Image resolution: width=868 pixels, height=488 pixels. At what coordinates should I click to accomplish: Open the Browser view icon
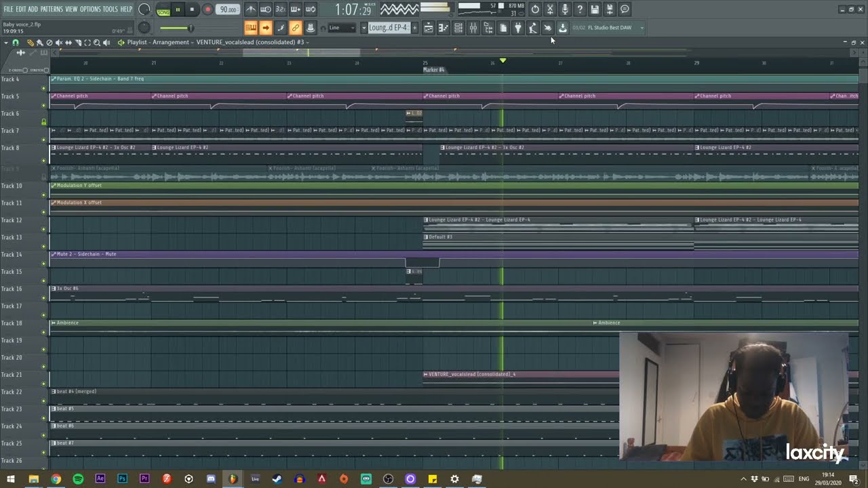(x=488, y=28)
